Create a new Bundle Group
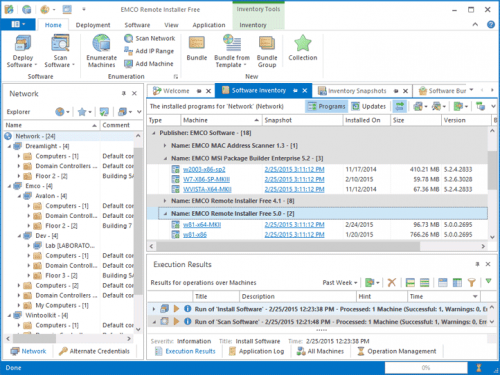 pyautogui.click(x=267, y=52)
